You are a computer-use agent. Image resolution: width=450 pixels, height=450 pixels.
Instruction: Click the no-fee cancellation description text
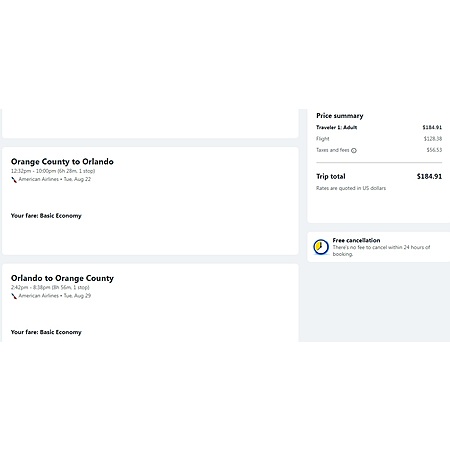[x=381, y=251]
